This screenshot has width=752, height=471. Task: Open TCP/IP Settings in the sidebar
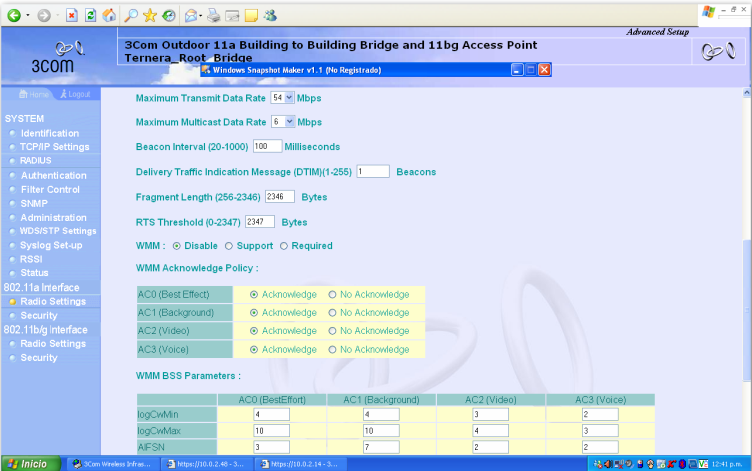pyautogui.click(x=54, y=147)
